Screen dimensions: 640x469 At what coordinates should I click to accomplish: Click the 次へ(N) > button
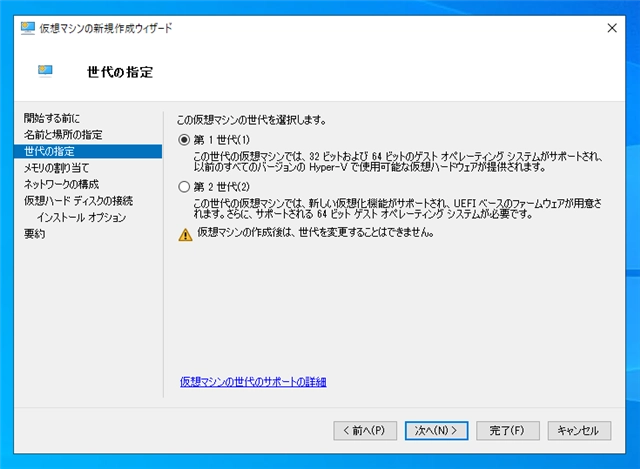[436, 431]
